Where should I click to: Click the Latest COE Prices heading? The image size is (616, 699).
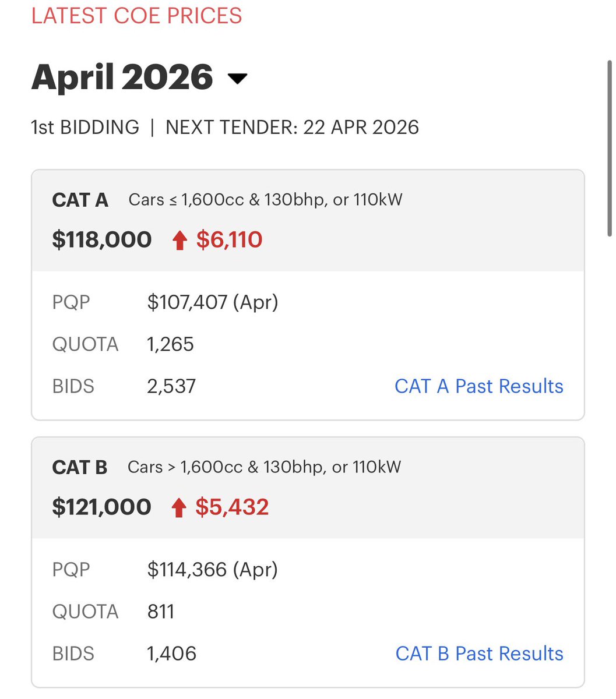[x=136, y=15]
